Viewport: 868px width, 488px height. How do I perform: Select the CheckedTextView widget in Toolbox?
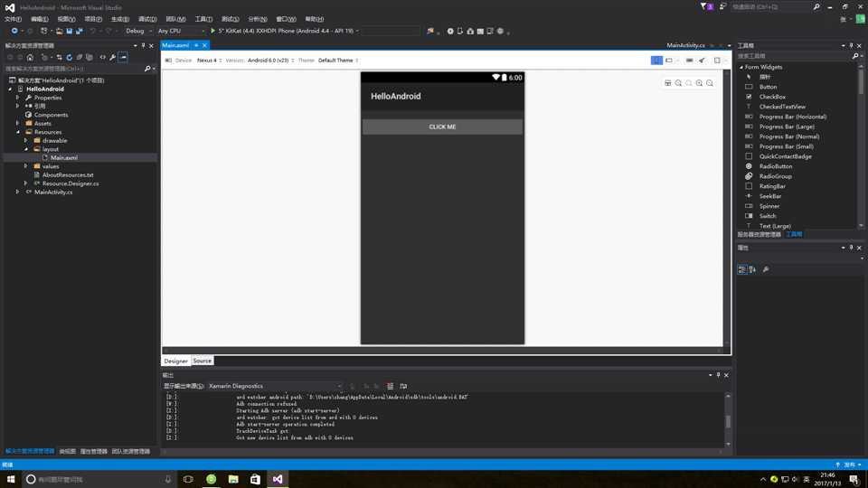tap(782, 107)
